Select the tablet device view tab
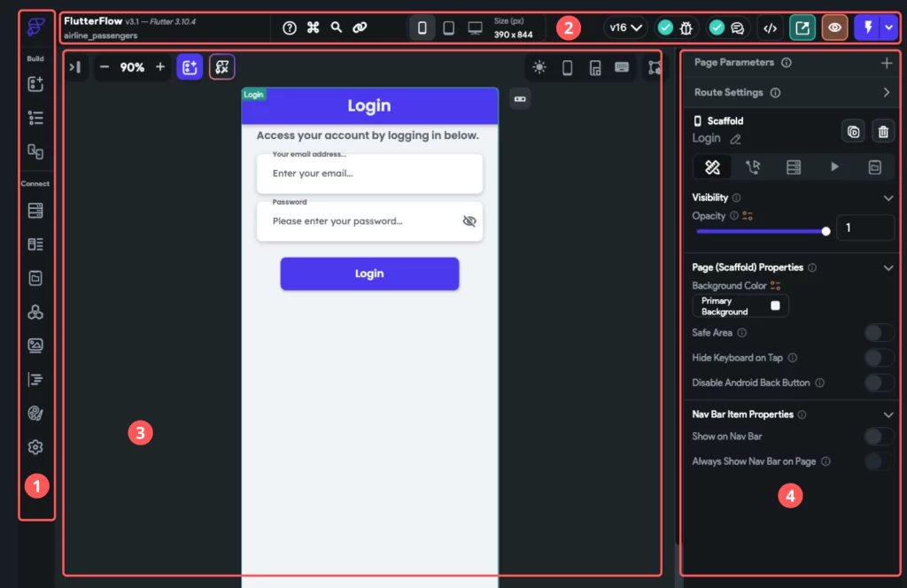 (449, 27)
